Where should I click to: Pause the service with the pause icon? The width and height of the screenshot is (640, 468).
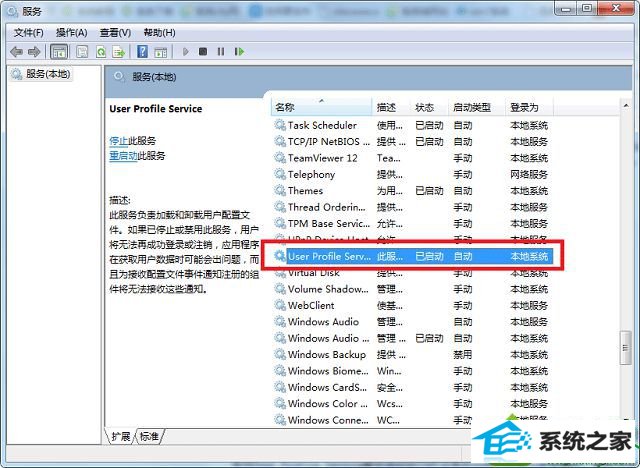click(x=221, y=51)
